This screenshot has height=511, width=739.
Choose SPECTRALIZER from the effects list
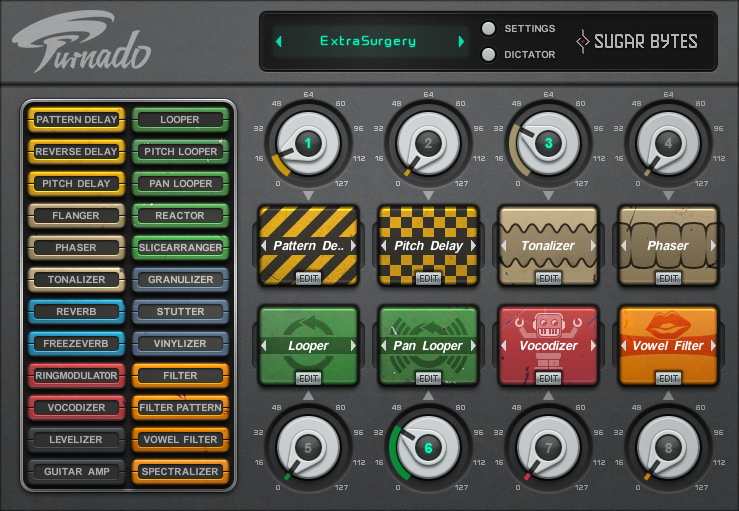180,471
